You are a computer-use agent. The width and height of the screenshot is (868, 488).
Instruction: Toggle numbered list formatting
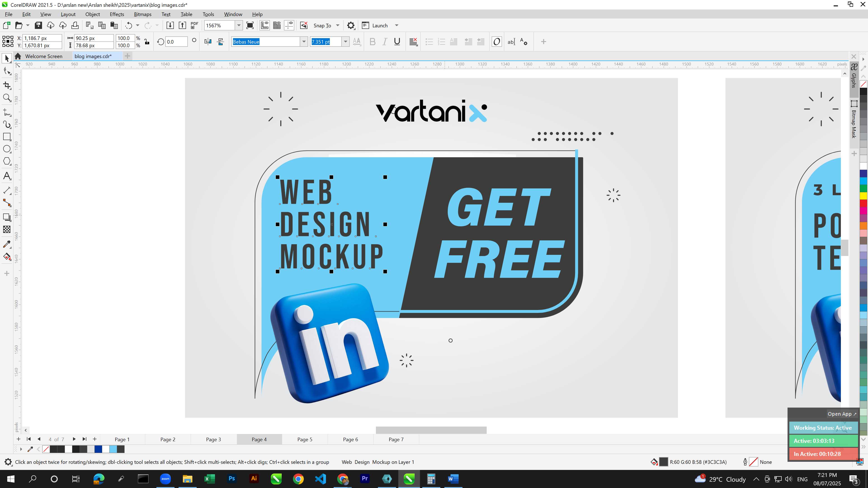point(441,42)
